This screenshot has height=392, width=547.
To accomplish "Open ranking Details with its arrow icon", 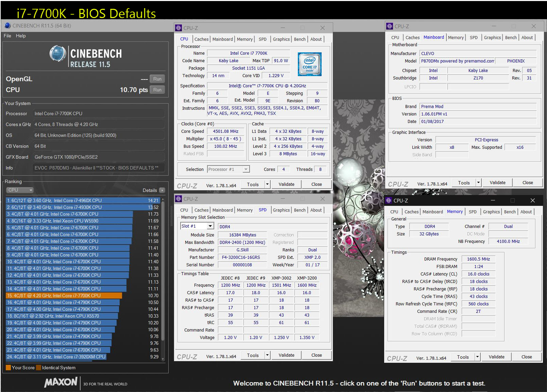I will point(162,190).
